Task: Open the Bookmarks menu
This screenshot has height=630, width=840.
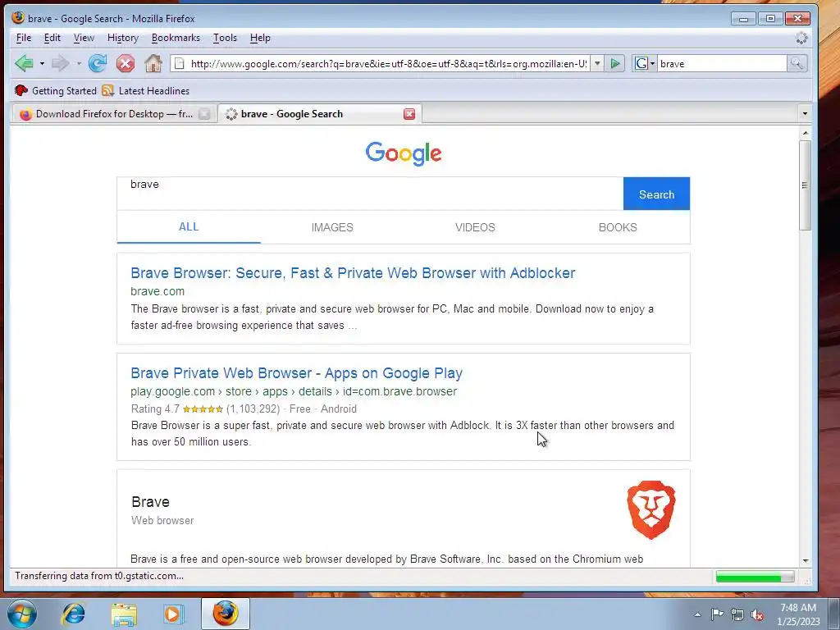Action: pos(176,38)
